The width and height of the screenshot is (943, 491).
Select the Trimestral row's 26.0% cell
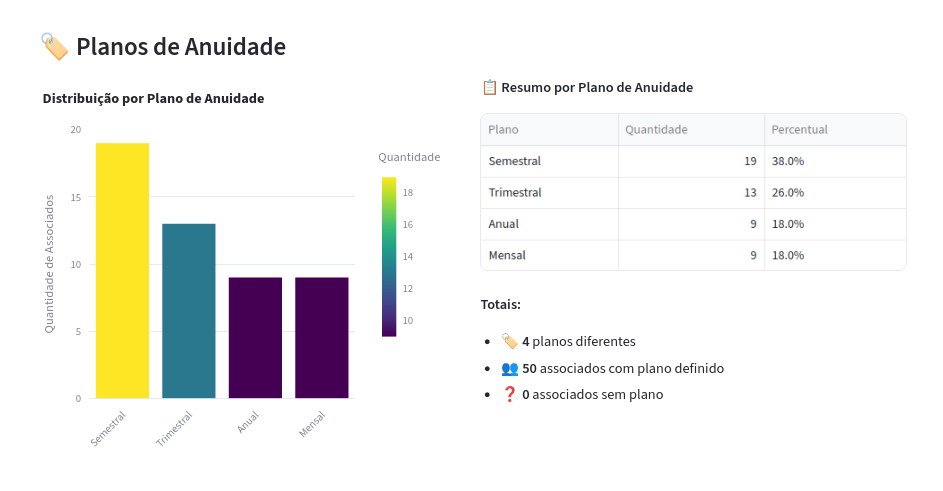835,192
